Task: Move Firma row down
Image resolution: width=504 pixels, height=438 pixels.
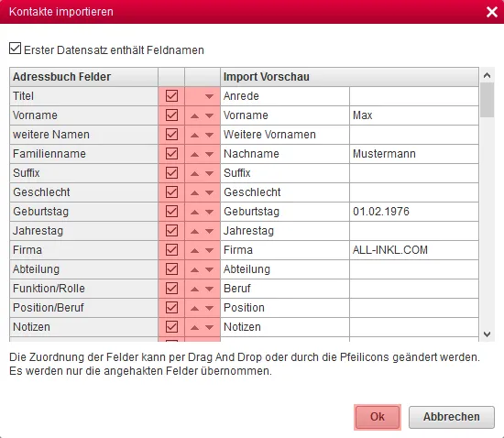Action: [x=209, y=250]
